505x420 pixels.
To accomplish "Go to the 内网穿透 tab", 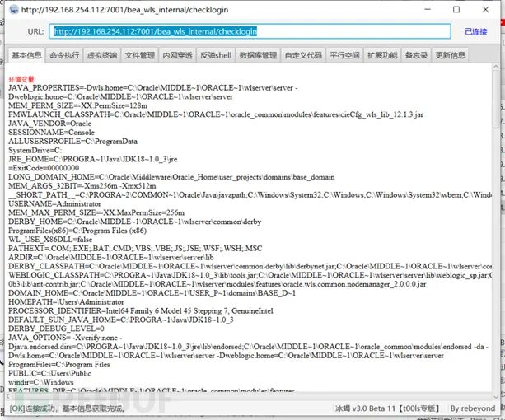I will tap(177, 55).
